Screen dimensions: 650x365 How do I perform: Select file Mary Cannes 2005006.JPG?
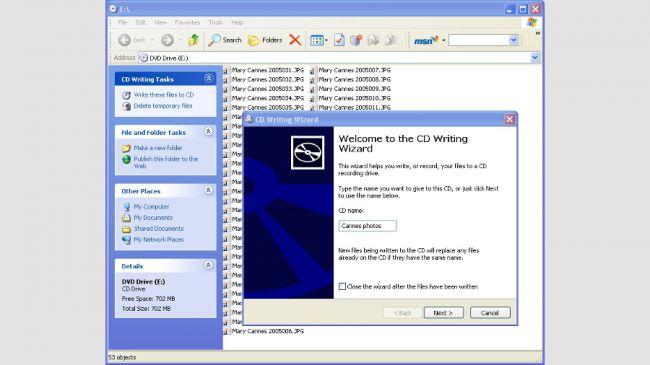click(x=267, y=331)
